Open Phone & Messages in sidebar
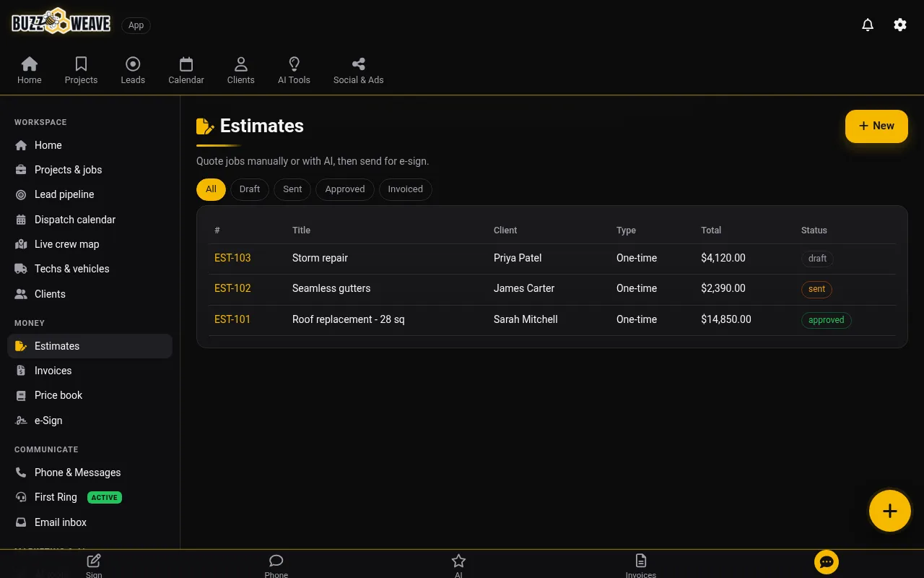Screen dimensions: 924x578 pos(90,473)
